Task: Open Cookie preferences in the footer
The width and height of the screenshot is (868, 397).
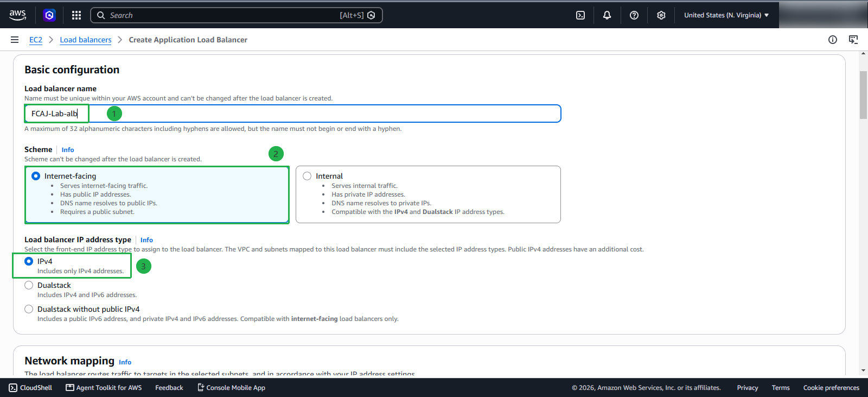Action: [x=831, y=388]
